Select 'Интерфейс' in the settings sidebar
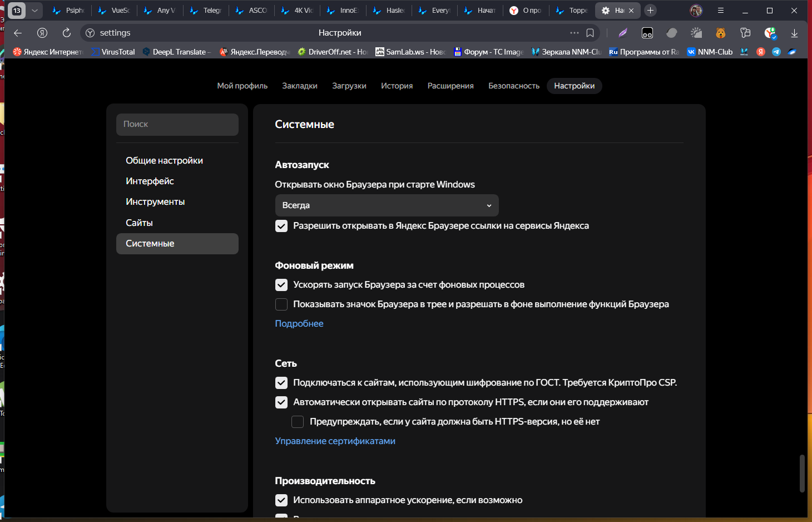The height and width of the screenshot is (522, 812). (x=150, y=181)
